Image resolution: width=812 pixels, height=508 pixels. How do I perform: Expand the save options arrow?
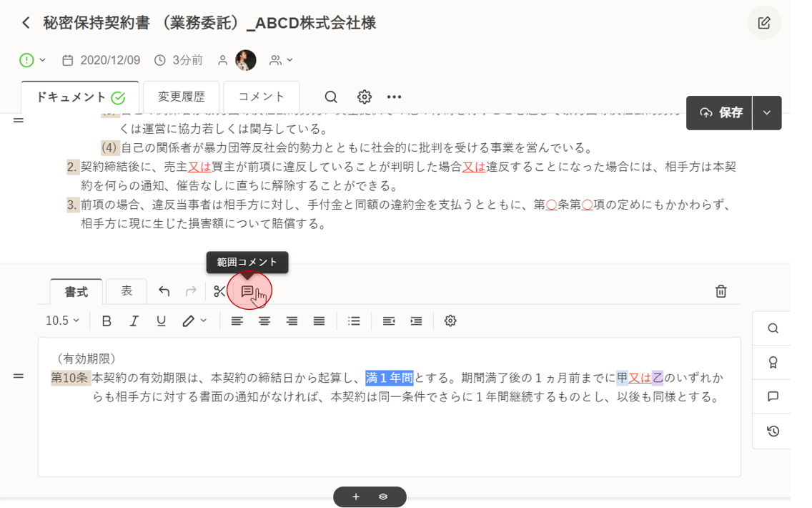(x=767, y=113)
